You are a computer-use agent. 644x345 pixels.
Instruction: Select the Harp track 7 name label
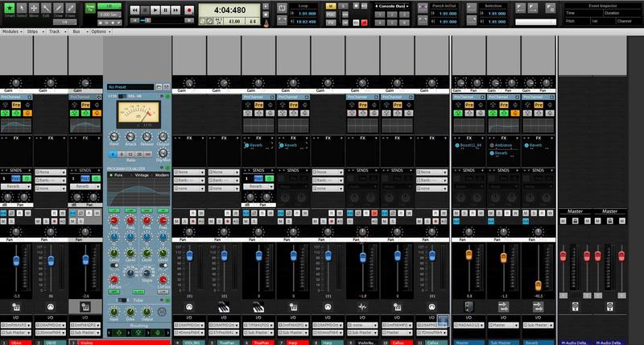[x=296, y=343]
